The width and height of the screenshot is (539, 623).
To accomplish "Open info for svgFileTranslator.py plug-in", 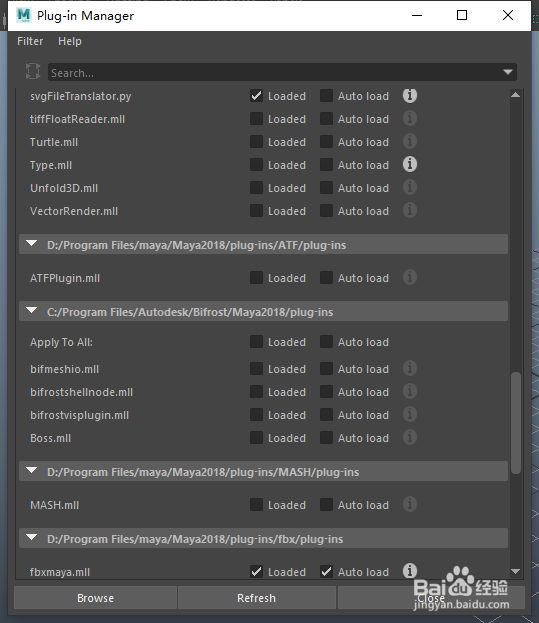I will (x=410, y=96).
